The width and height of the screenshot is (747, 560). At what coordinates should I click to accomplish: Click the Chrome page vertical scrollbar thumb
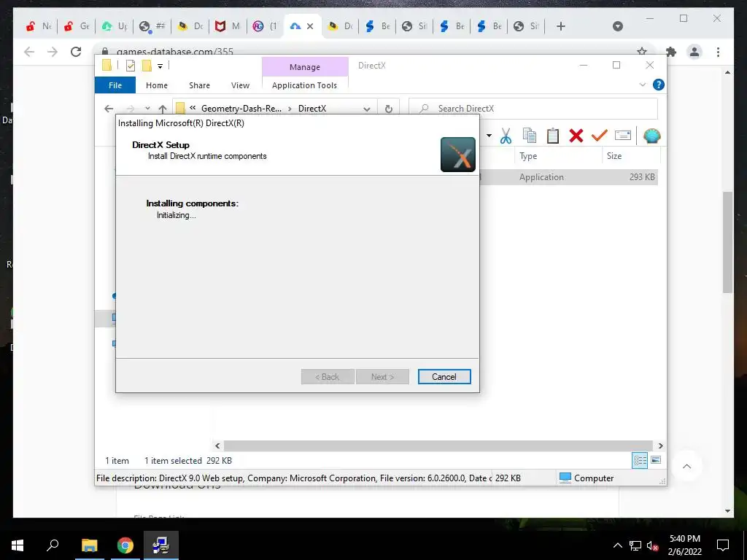[727, 242]
